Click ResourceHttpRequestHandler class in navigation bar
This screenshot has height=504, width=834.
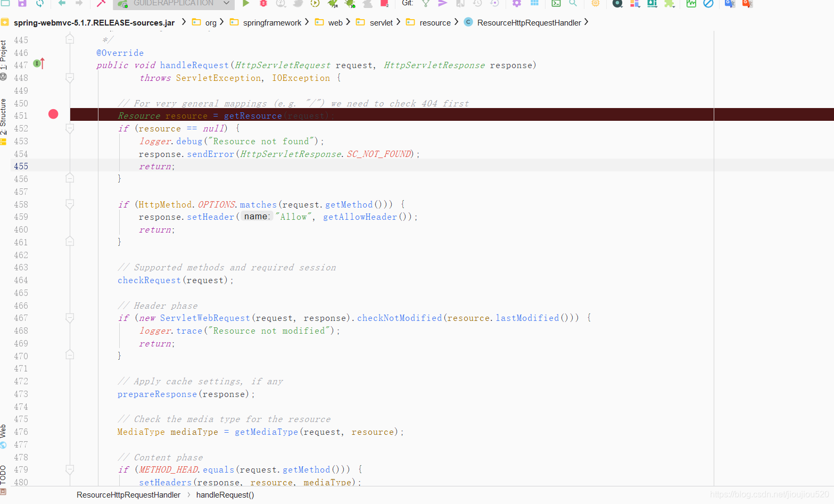click(529, 22)
